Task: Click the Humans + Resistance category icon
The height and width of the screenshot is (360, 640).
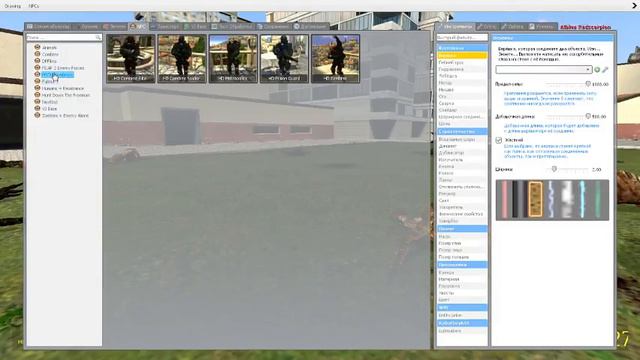Action: click(37, 88)
